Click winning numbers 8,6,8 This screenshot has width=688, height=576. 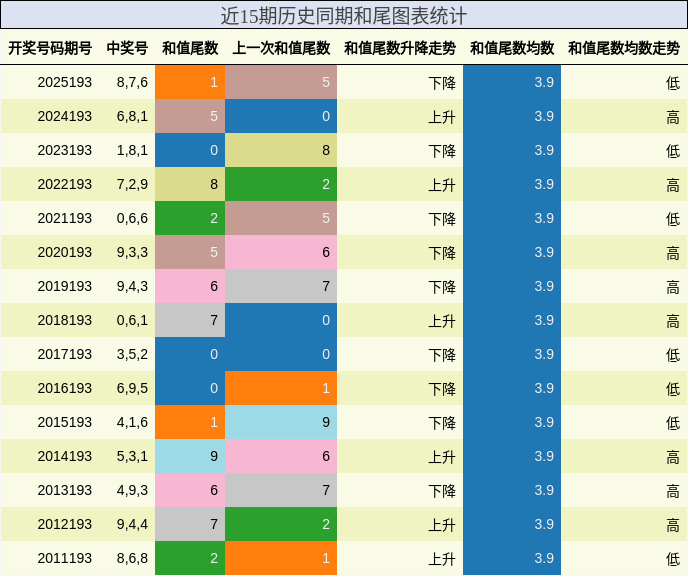(132, 558)
